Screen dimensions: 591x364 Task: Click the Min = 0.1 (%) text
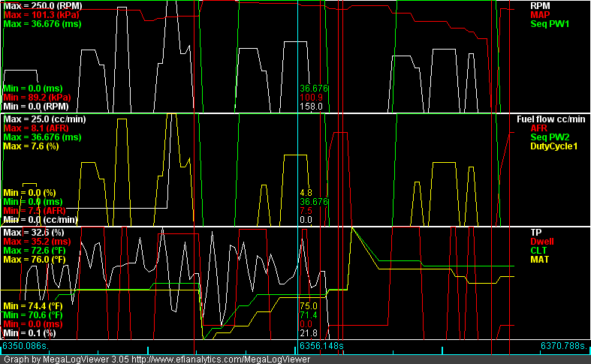click(x=29, y=333)
